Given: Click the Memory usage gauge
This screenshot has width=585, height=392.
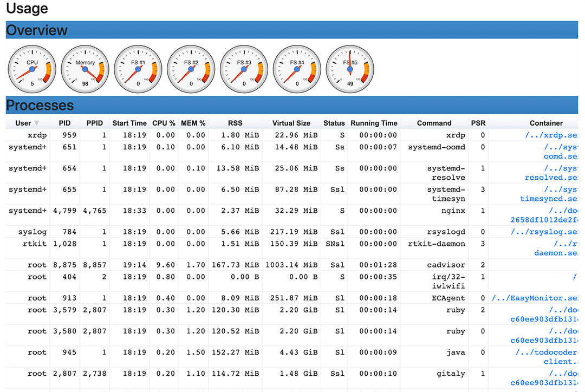Looking at the screenshot, I should point(85,69).
